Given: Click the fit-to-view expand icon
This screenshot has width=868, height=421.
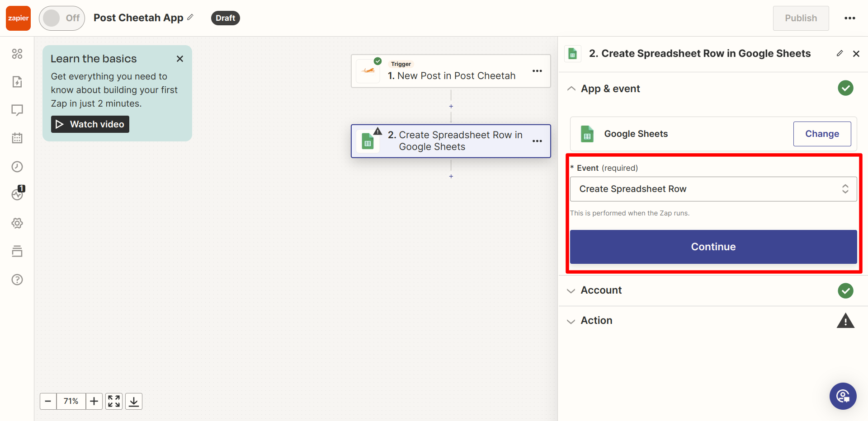Looking at the screenshot, I should pyautogui.click(x=114, y=401).
